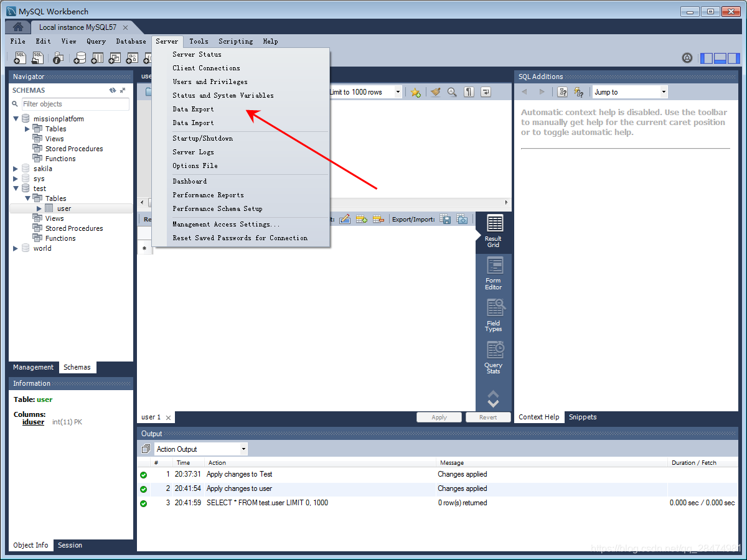Image resolution: width=747 pixels, height=560 pixels.
Task: Save snippet star icon in editor toolbar
Action: coord(415,92)
